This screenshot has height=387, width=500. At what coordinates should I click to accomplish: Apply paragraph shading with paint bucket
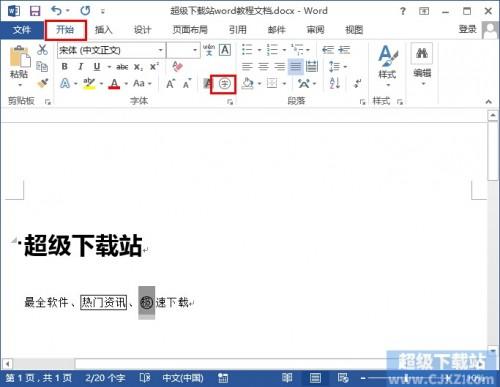pyautogui.click(x=248, y=83)
